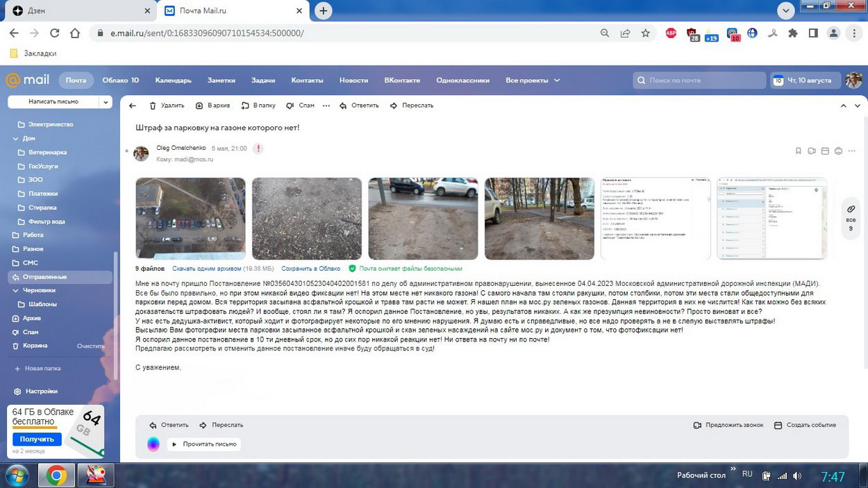Click the blue Получить button
868x488 pixels.
tap(37, 439)
